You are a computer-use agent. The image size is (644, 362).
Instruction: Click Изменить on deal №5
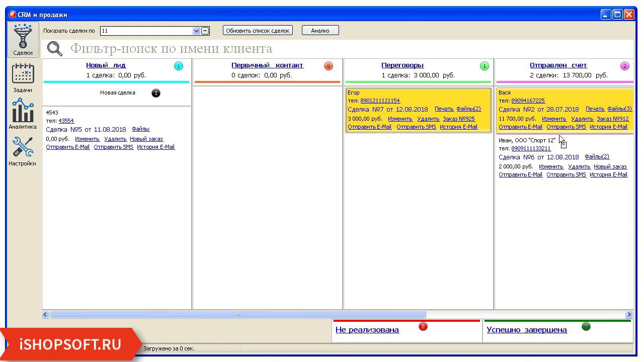[88, 139]
